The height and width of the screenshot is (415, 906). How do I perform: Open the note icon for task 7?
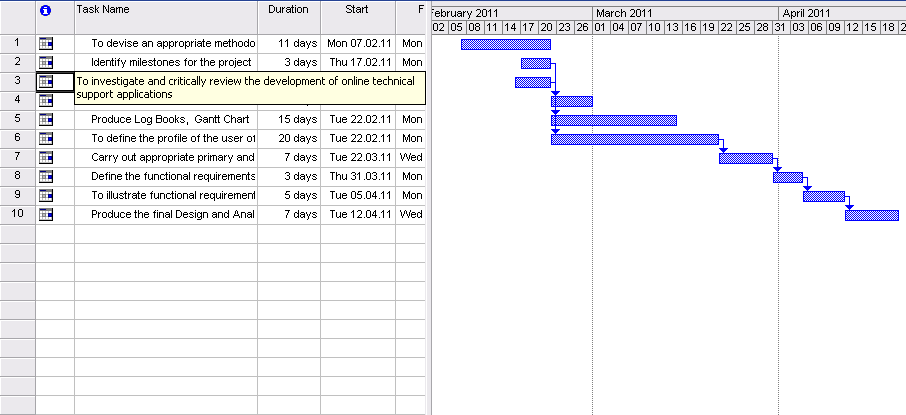[x=46, y=158]
